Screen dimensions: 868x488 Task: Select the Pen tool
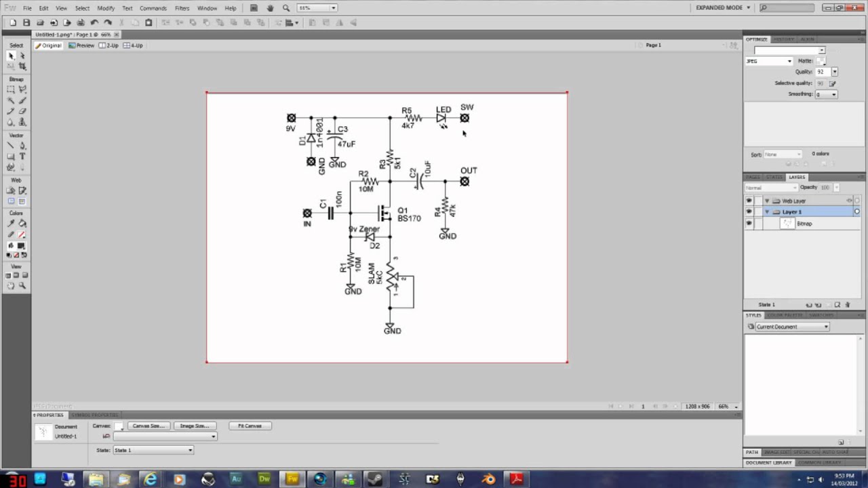click(22, 145)
